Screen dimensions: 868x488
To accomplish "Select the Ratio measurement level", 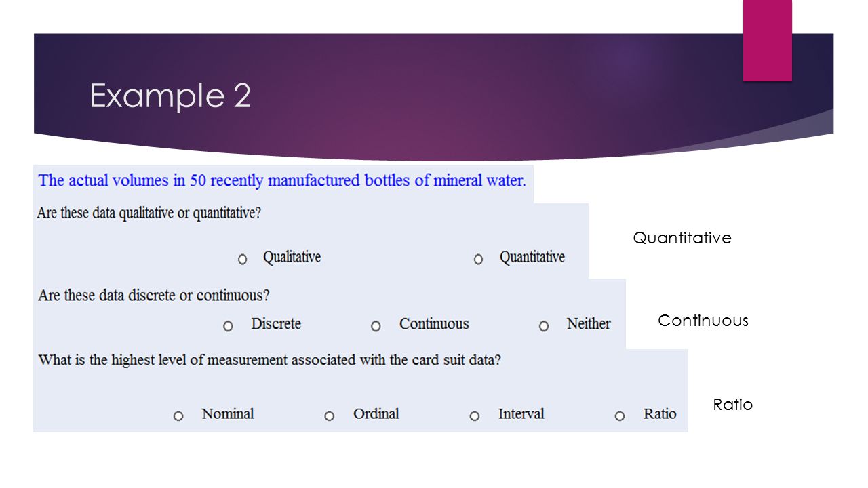I will tap(620, 415).
